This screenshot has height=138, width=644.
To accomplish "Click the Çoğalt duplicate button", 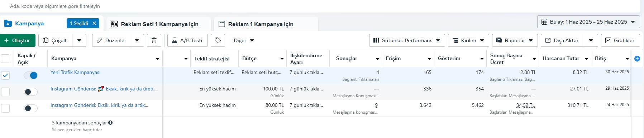I will tap(55, 40).
